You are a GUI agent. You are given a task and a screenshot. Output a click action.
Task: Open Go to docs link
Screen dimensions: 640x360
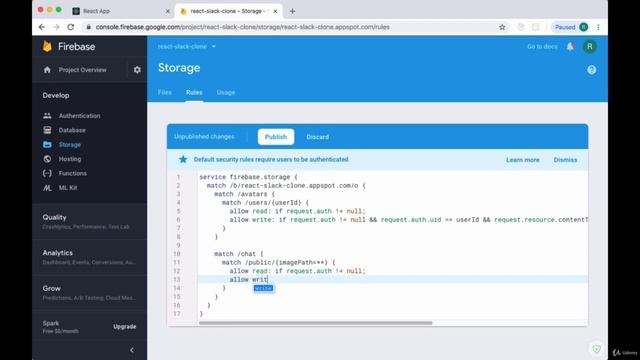click(542, 47)
